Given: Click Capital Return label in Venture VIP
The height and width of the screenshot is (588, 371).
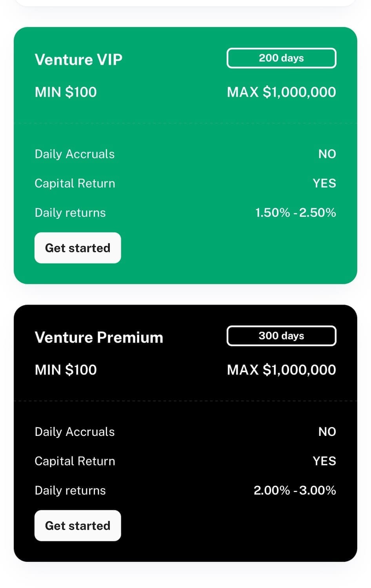Looking at the screenshot, I should click(75, 183).
